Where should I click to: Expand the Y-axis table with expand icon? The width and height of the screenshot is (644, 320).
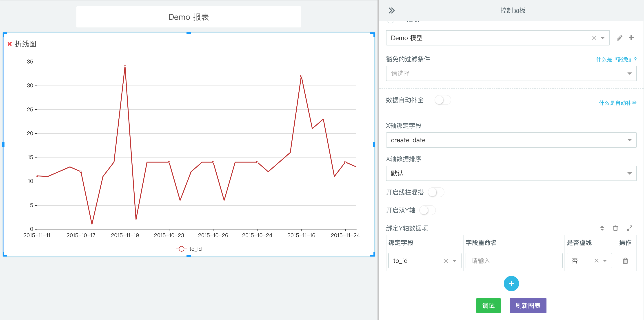(629, 228)
